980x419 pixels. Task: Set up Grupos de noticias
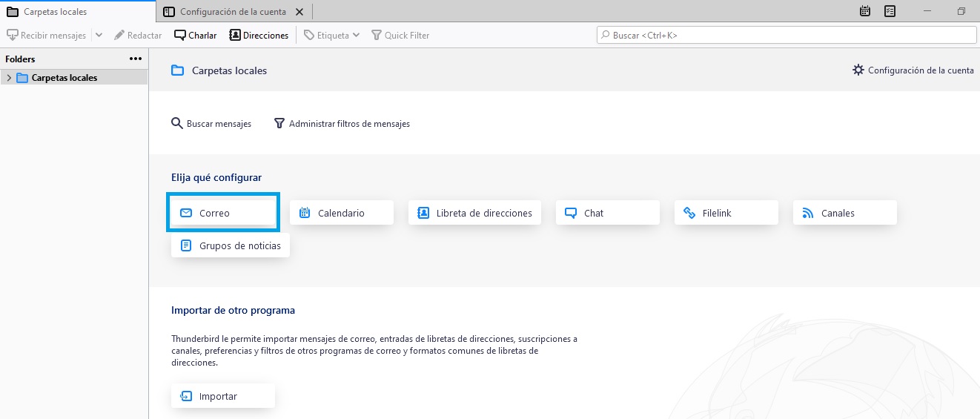click(231, 245)
